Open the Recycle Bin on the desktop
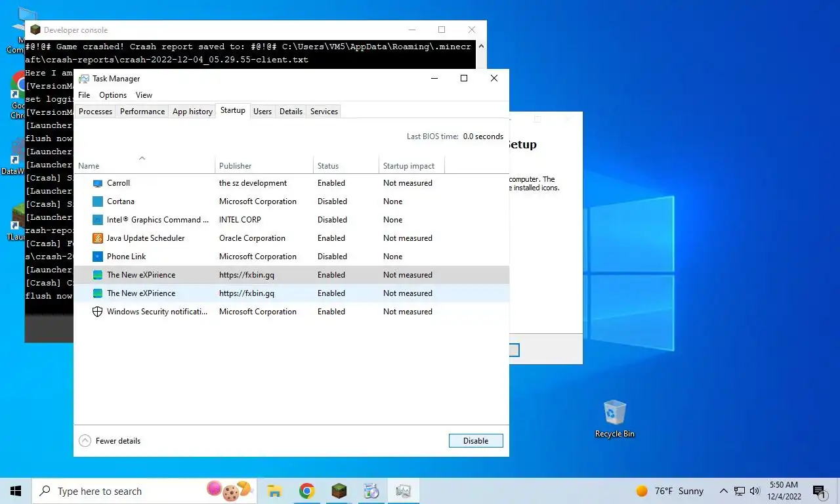 click(615, 419)
